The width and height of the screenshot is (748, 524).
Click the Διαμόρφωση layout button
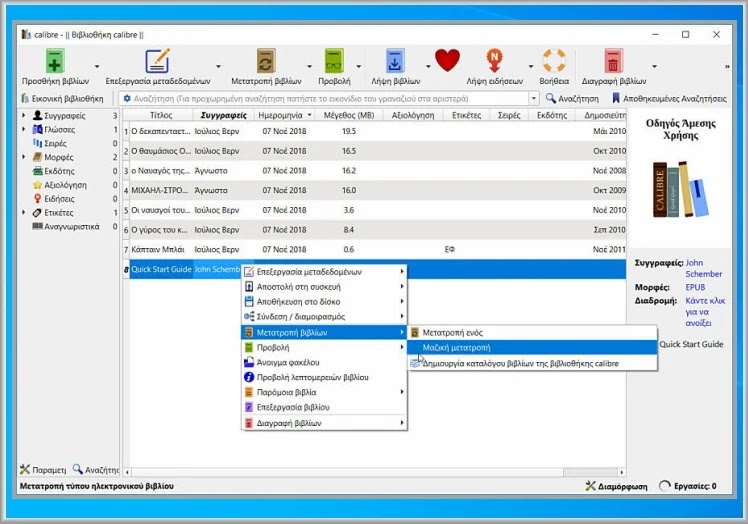point(616,486)
